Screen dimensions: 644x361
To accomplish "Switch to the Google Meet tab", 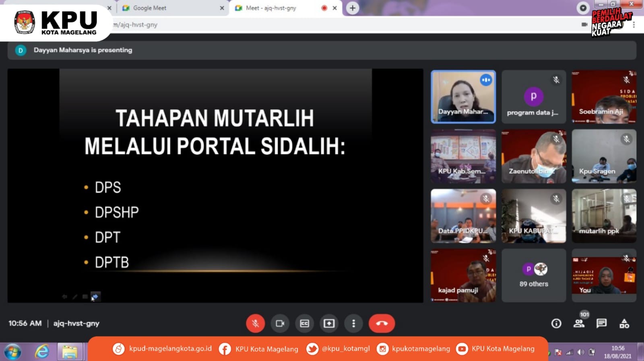I will point(169,8).
